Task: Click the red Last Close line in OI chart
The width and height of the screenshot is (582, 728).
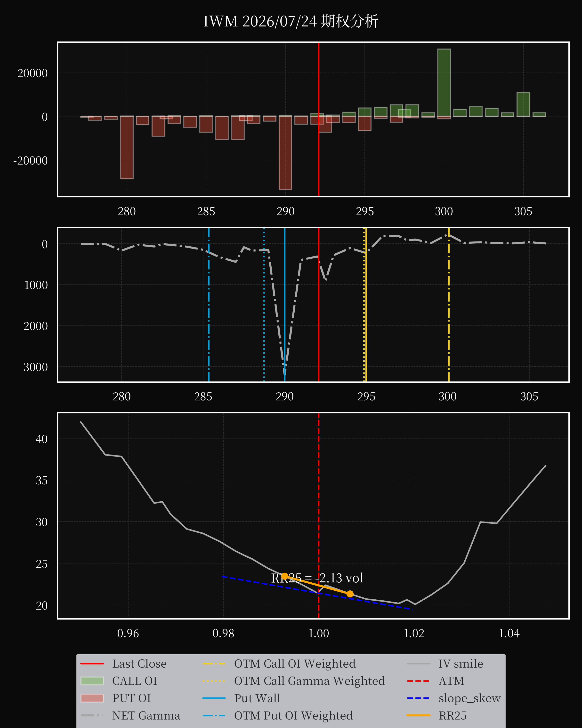Action: tap(318, 119)
